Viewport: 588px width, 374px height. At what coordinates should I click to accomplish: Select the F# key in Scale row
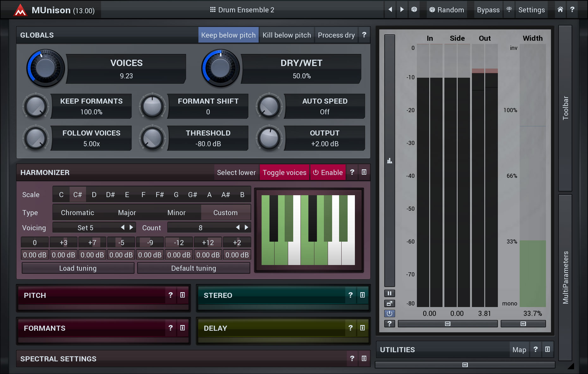pos(160,195)
